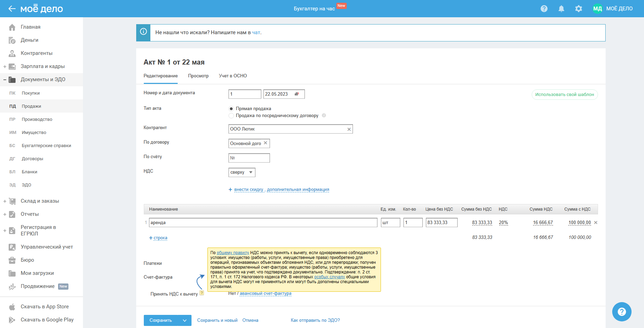Image resolution: width=644 pixels, height=328 pixels.
Task: Open the Деньги section icon
Action: pyautogui.click(x=12, y=40)
